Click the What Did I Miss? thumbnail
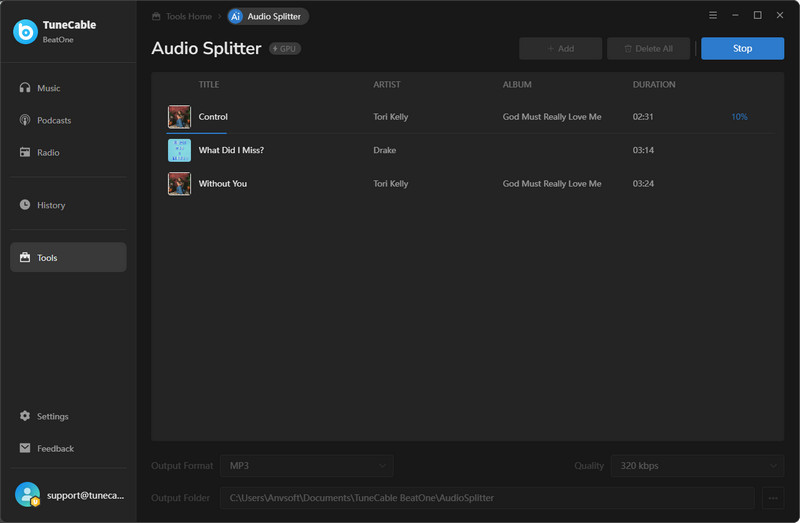The image size is (800, 523). pyautogui.click(x=180, y=150)
